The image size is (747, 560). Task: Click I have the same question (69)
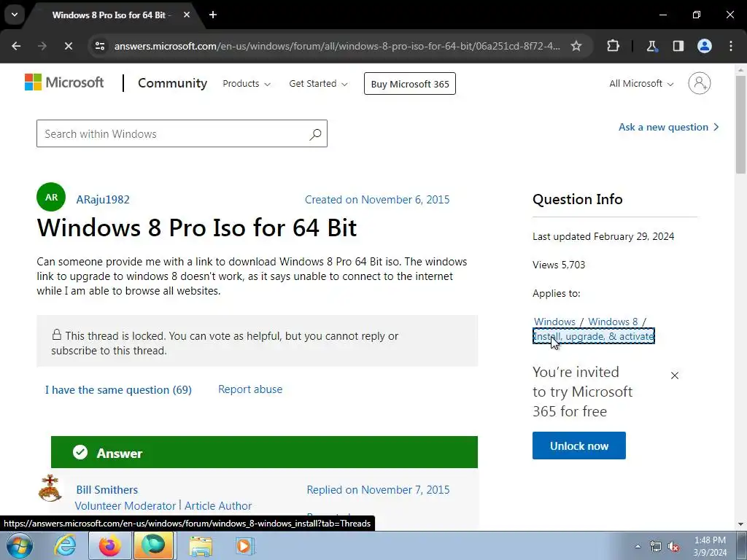(118, 390)
